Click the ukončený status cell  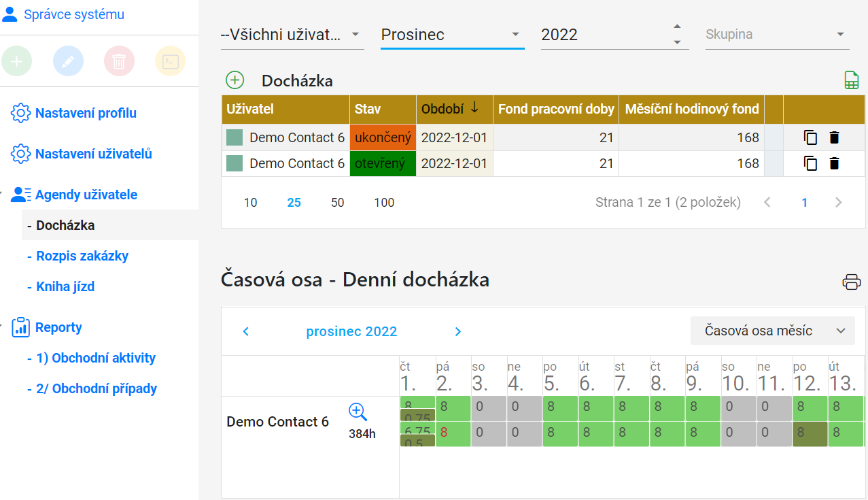383,137
